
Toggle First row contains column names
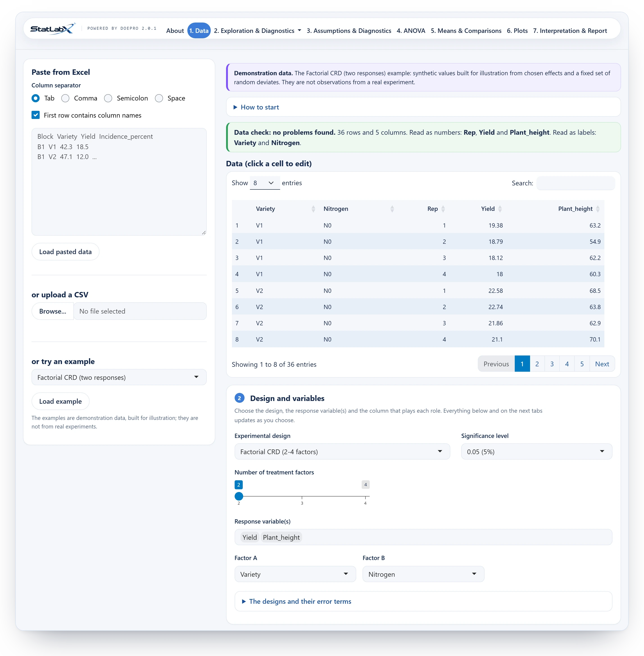[36, 115]
